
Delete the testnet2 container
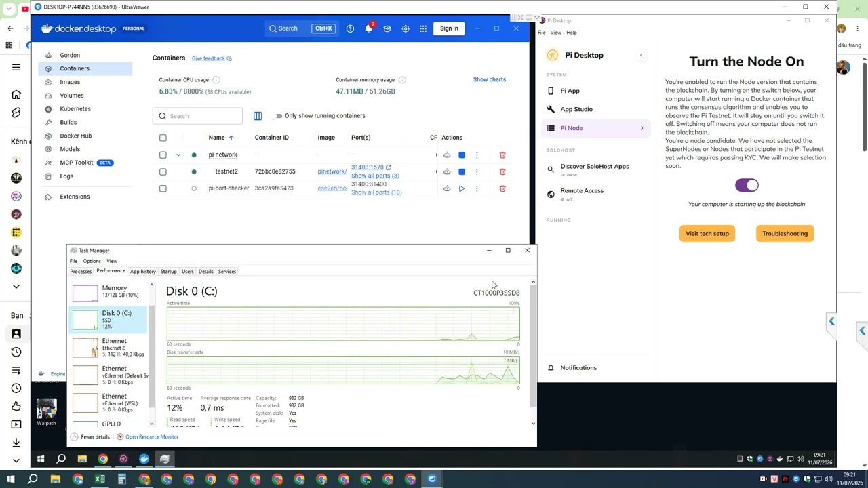tap(502, 171)
